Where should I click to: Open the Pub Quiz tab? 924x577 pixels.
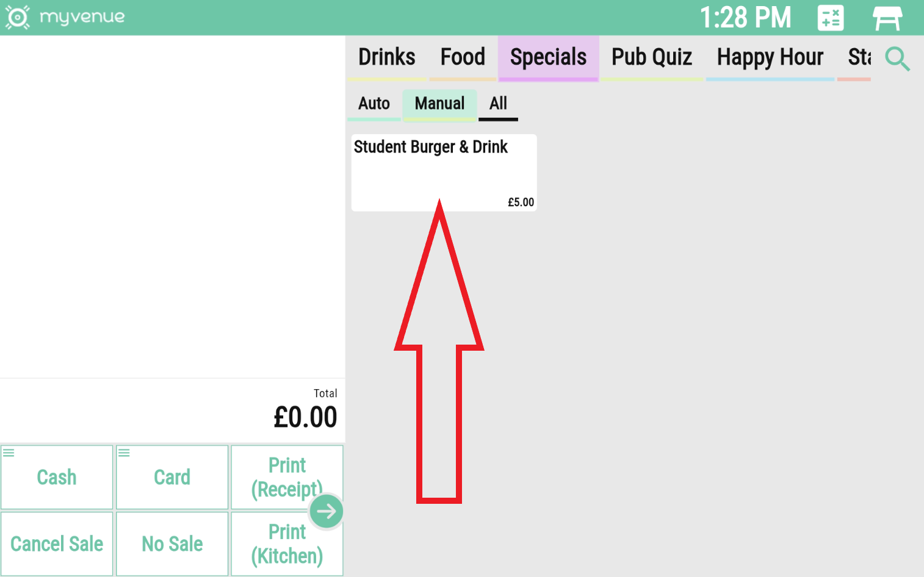coord(651,57)
